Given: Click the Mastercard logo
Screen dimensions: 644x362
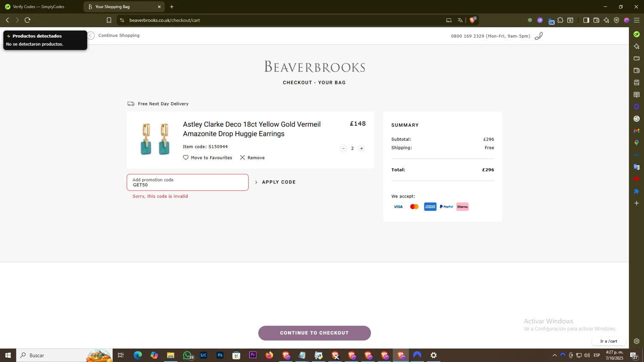Looking at the screenshot, I should point(414,207).
